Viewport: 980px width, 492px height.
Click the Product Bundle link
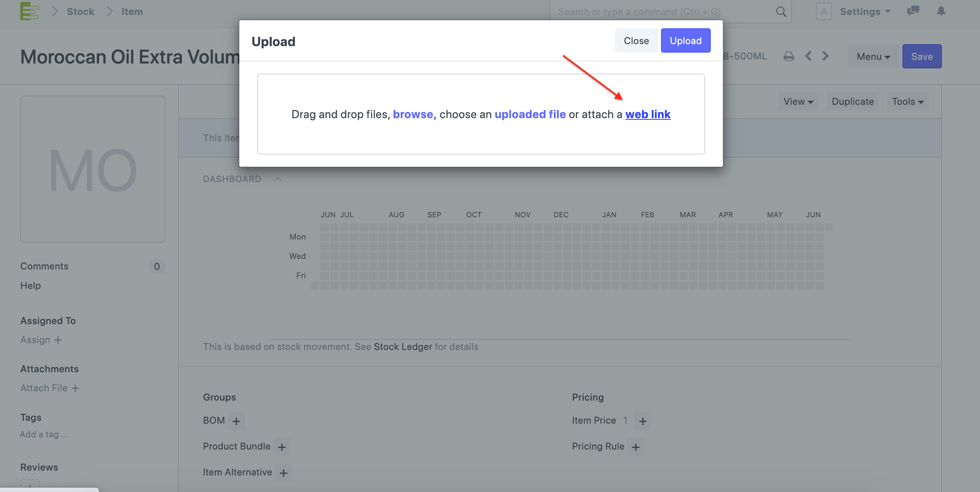(237, 447)
